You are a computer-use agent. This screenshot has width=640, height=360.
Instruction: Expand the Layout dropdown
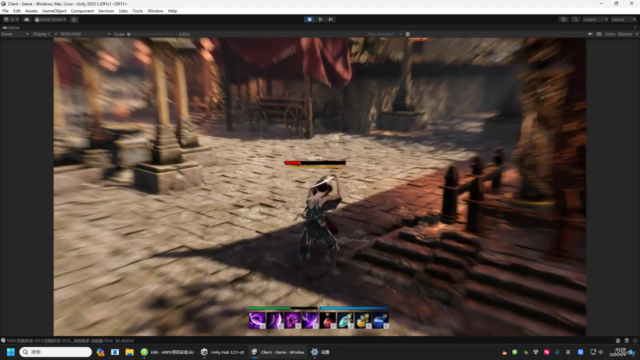[623, 19]
